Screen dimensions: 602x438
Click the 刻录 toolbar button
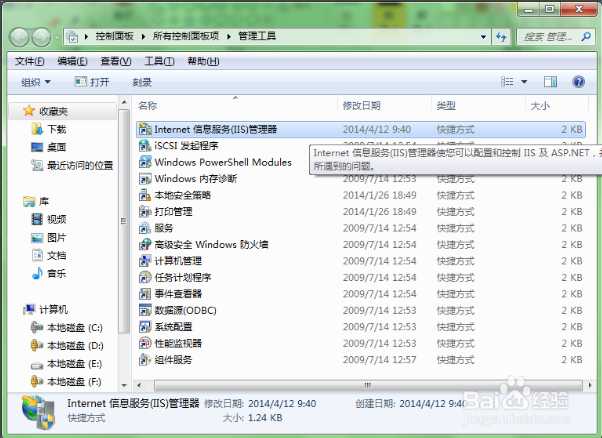point(142,82)
